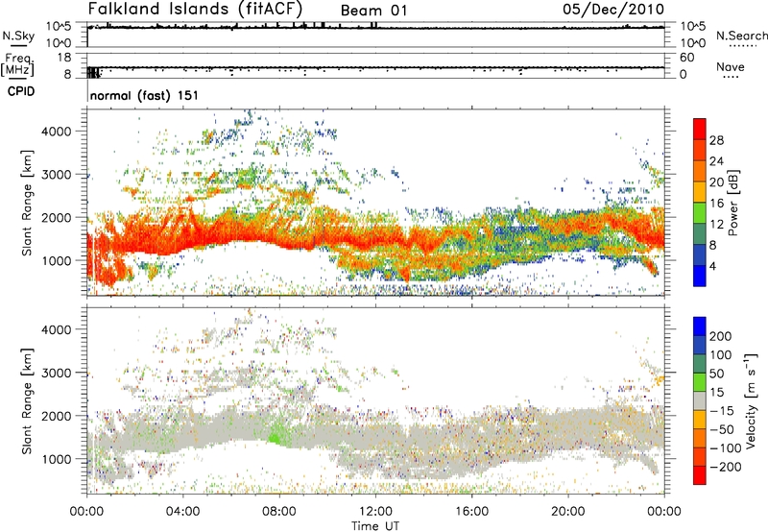Click the green velocity patch near 08:00
Image resolution: width=768 pixels, height=532 pixels.
point(277,436)
